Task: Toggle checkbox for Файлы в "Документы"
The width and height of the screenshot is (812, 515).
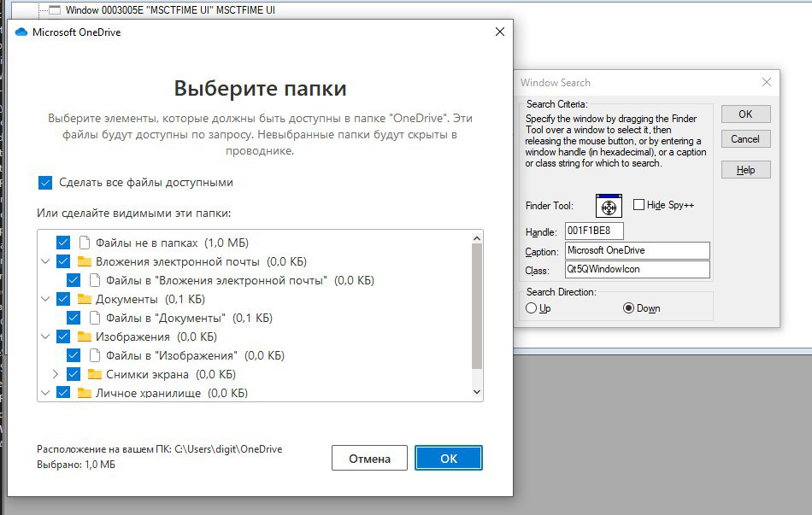Action: [x=74, y=317]
